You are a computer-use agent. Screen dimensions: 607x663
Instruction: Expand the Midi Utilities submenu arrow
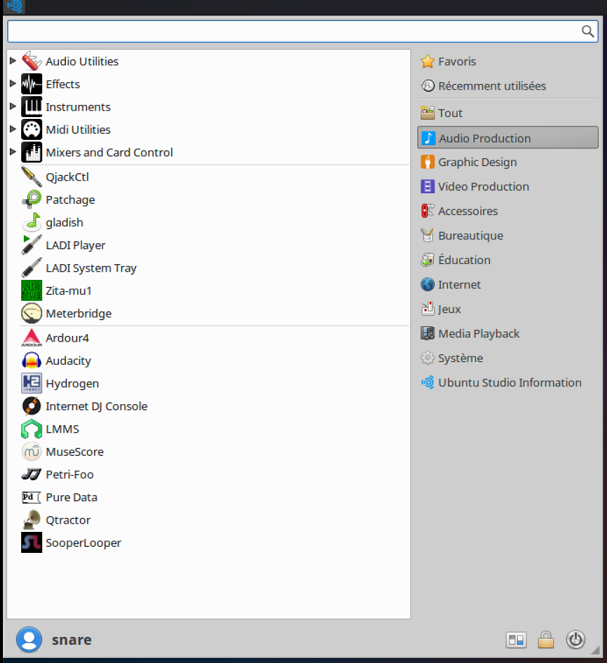13,129
